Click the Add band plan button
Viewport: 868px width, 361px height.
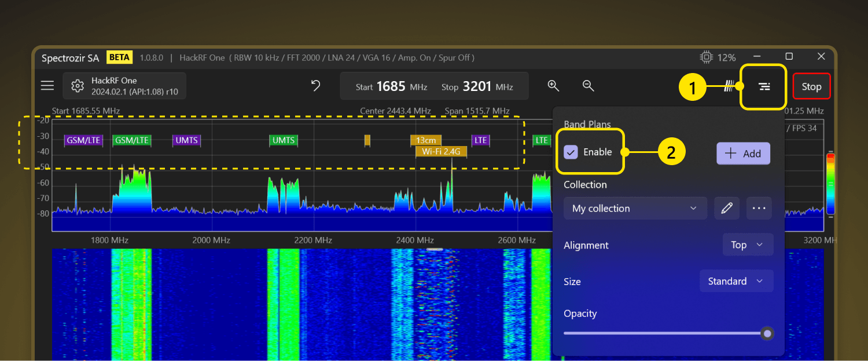pos(743,154)
